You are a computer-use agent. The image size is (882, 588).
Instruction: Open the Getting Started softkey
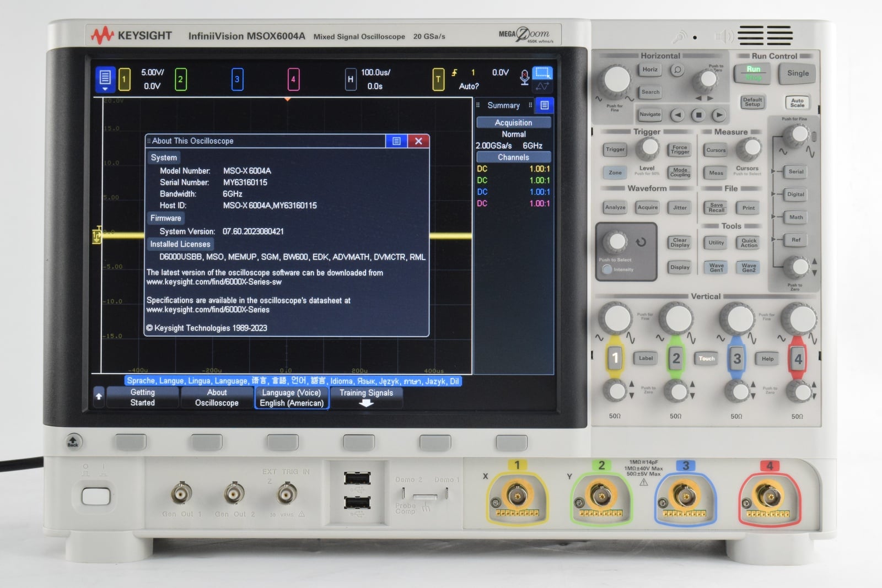click(143, 397)
